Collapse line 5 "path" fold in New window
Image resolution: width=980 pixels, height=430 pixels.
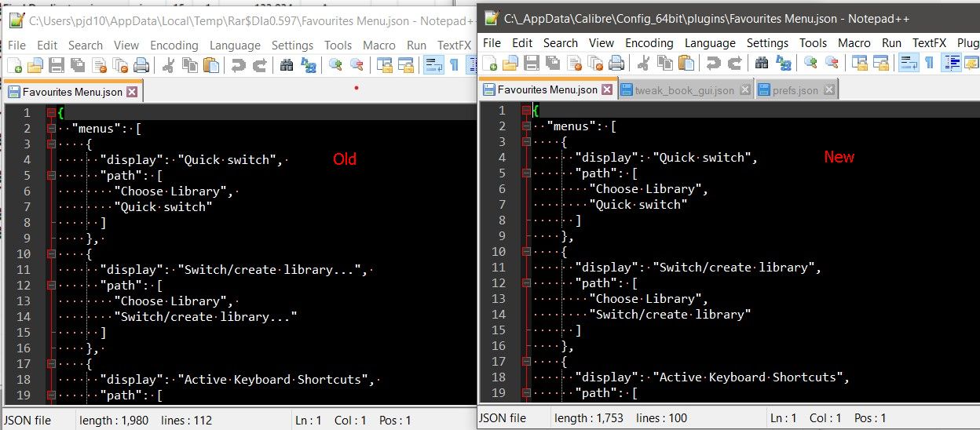click(x=526, y=173)
